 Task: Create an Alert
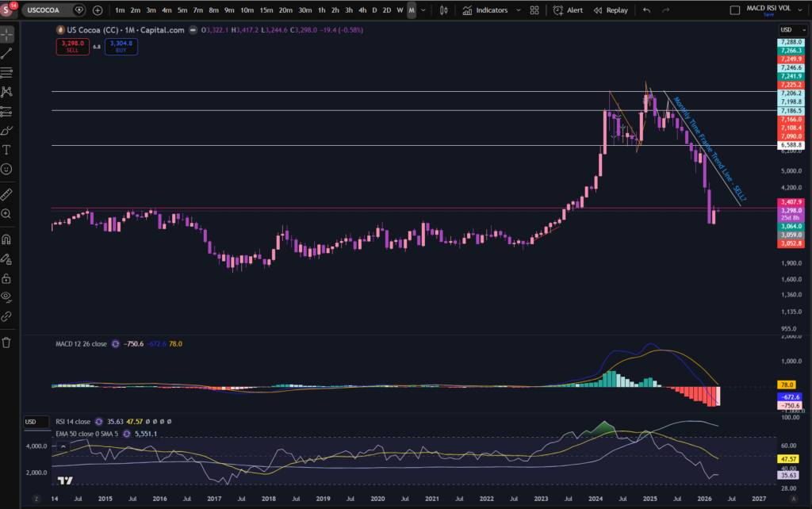click(x=568, y=10)
